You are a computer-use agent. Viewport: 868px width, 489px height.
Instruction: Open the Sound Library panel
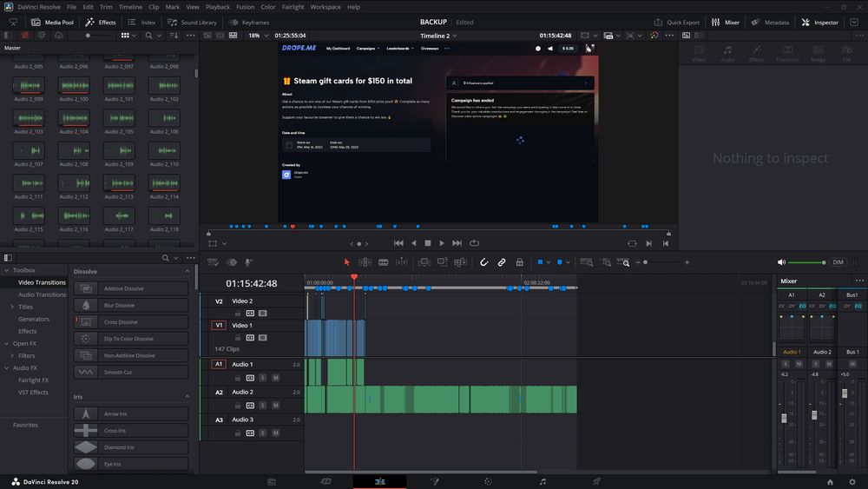(192, 23)
